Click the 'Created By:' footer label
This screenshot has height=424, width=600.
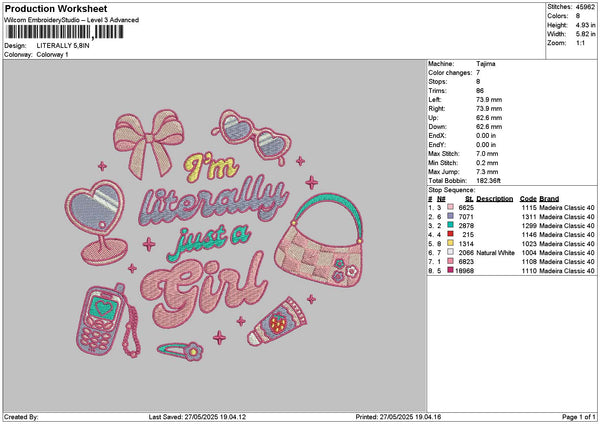tap(21, 417)
